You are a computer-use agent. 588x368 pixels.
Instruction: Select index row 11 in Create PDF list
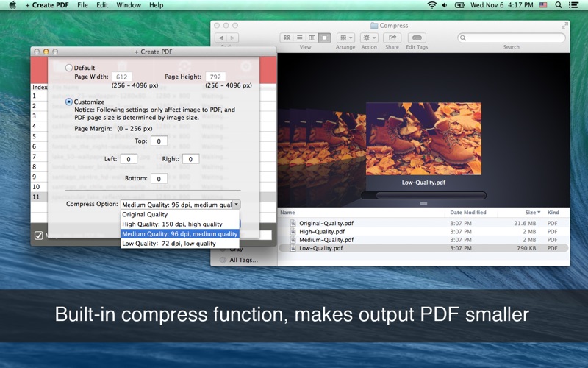[x=39, y=197]
